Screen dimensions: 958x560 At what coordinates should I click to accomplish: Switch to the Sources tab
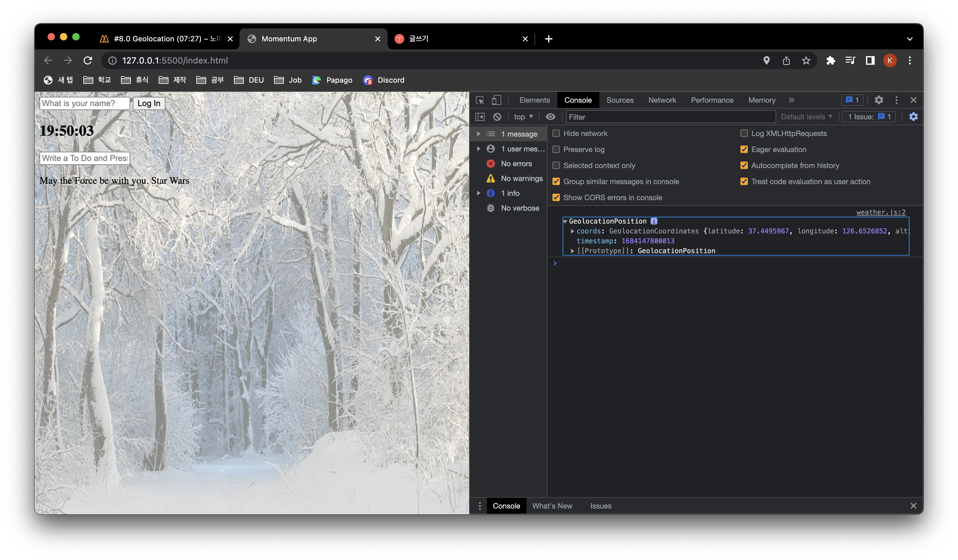tap(620, 100)
